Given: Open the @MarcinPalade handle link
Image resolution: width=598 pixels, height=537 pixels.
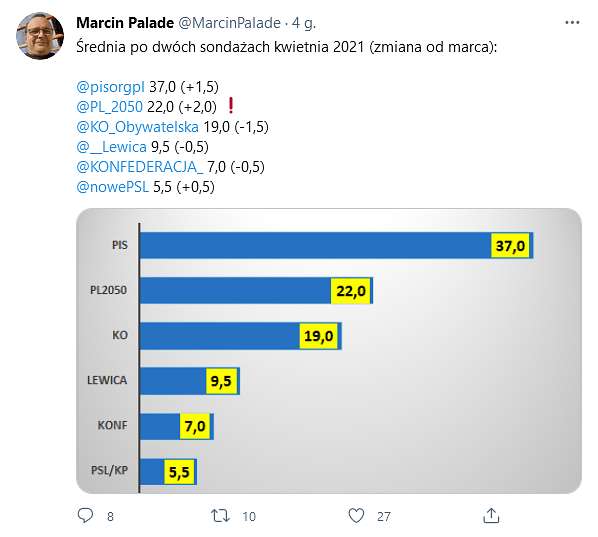Looking at the screenshot, I should pyautogui.click(x=230, y=23).
